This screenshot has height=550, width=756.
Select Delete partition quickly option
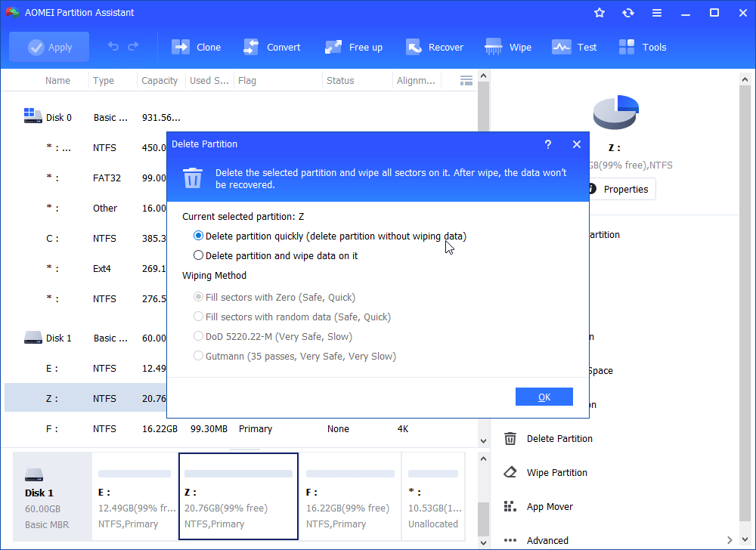[x=330, y=236]
